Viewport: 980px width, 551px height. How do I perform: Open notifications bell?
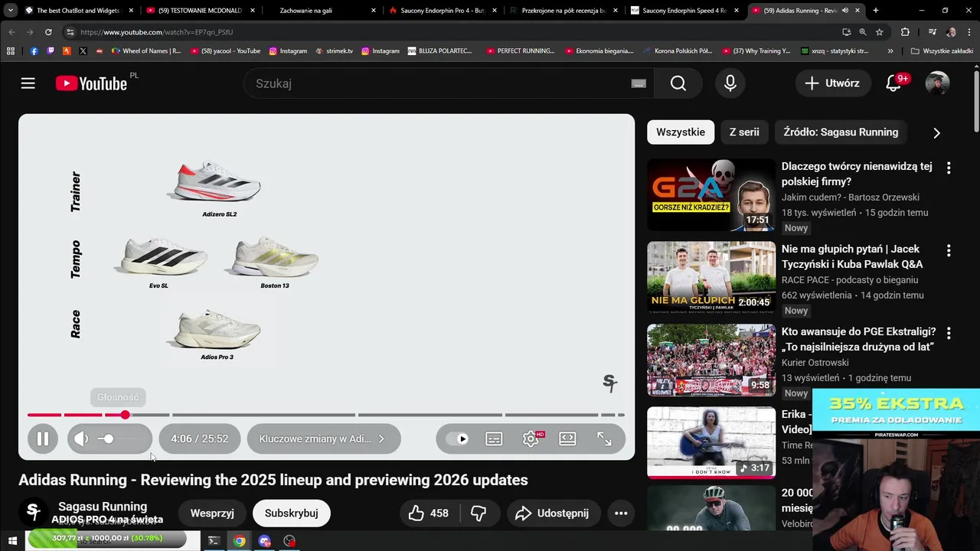893,83
